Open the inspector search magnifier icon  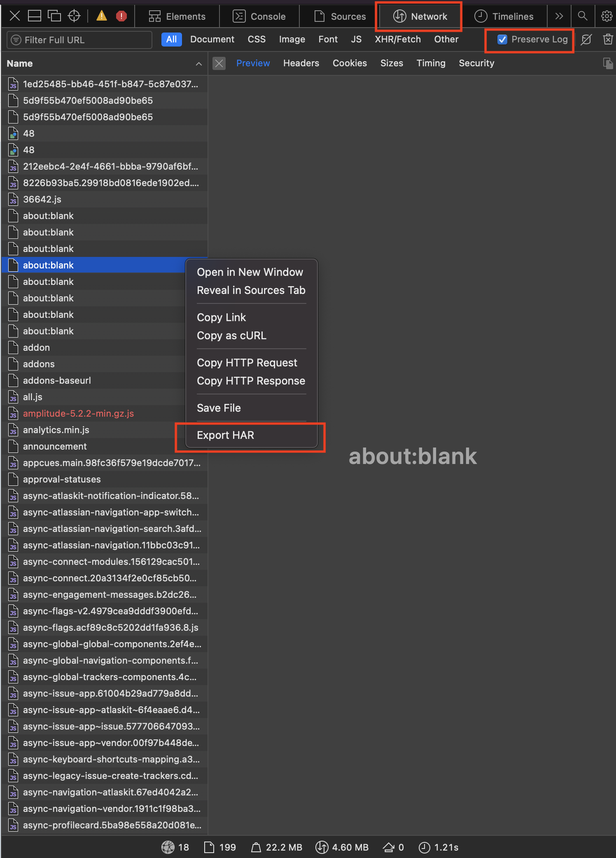coord(582,16)
